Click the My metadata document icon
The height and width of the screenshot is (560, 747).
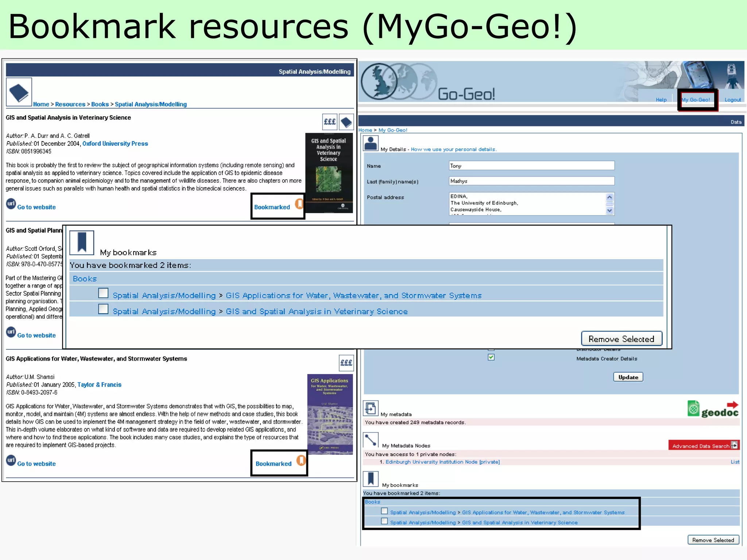pyautogui.click(x=371, y=408)
